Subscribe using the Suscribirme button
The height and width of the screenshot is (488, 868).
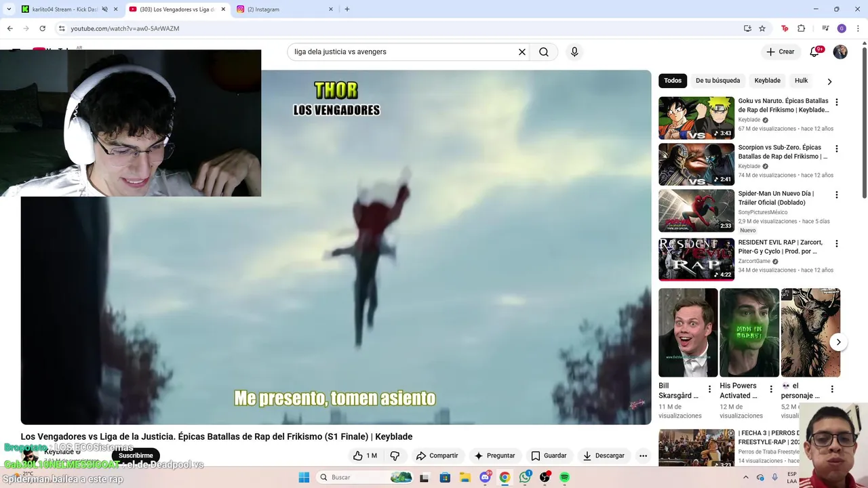136,455
